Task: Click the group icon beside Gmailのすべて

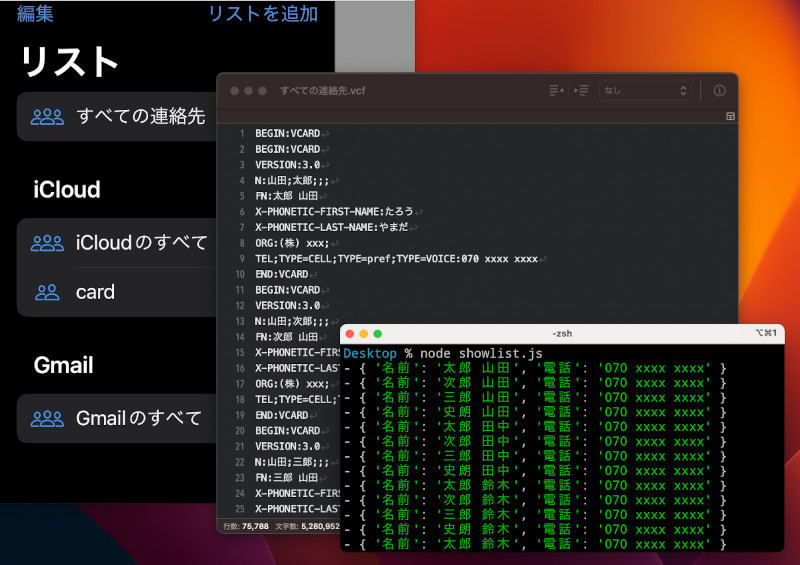Action: pos(47,418)
